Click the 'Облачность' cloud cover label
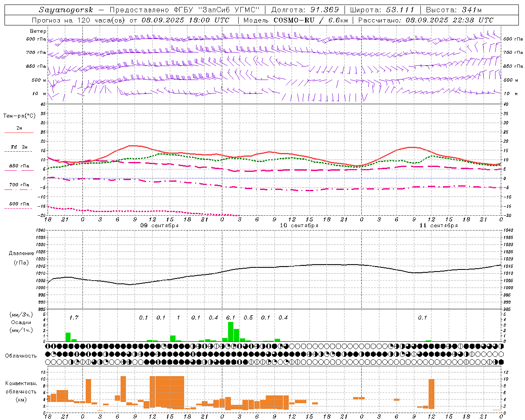Image resolution: width=525 pixels, height=420 pixels. (21, 356)
